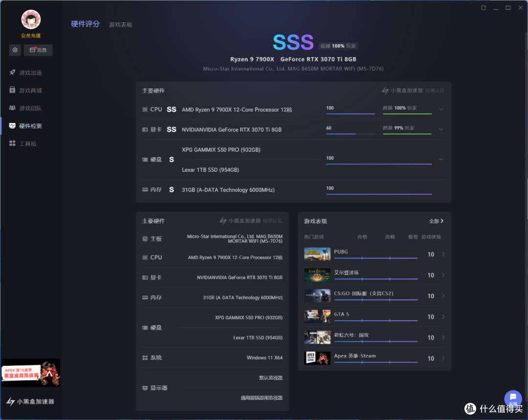Click the refresh icon in title bar

484,8
